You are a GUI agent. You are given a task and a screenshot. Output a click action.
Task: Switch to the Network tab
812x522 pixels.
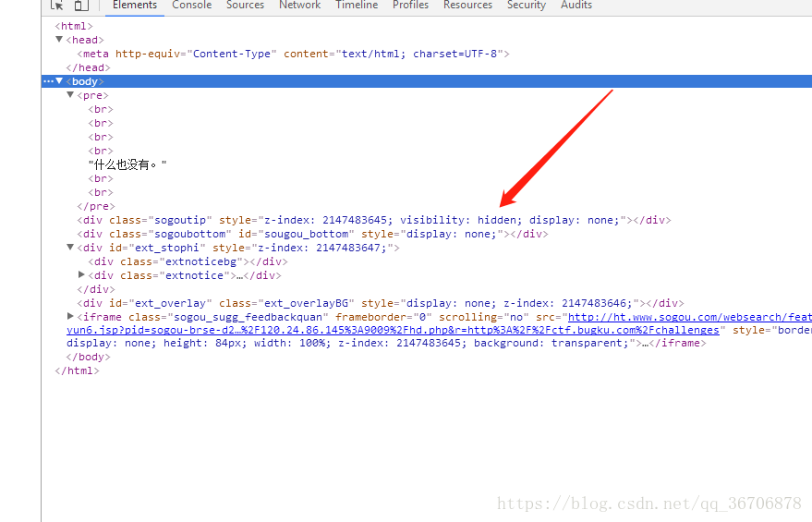tap(300, 6)
